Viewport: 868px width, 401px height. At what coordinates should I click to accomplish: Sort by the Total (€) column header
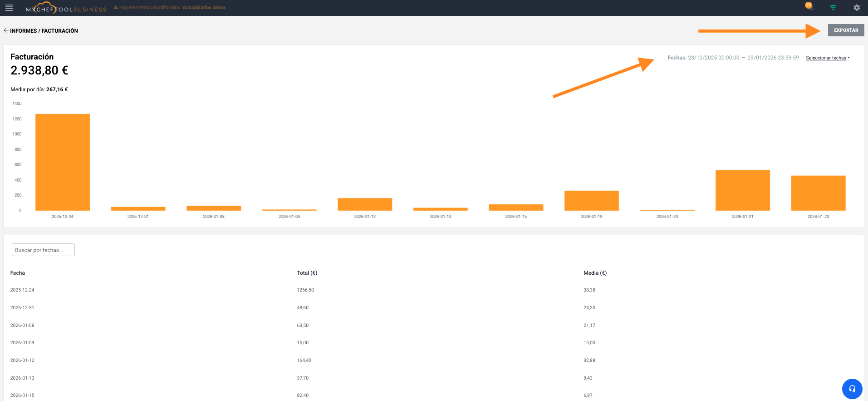pyautogui.click(x=307, y=273)
